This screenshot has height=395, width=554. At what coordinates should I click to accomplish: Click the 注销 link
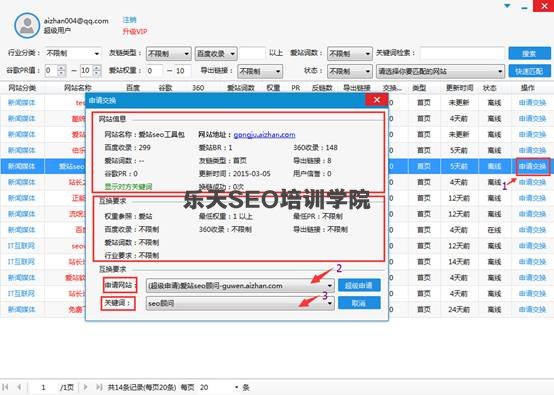[129, 20]
